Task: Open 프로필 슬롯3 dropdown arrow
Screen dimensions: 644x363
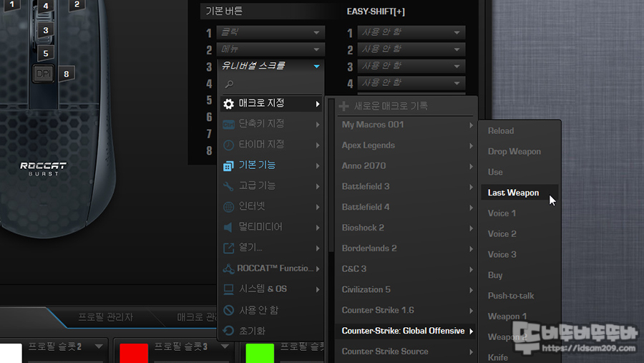Action: point(225,347)
